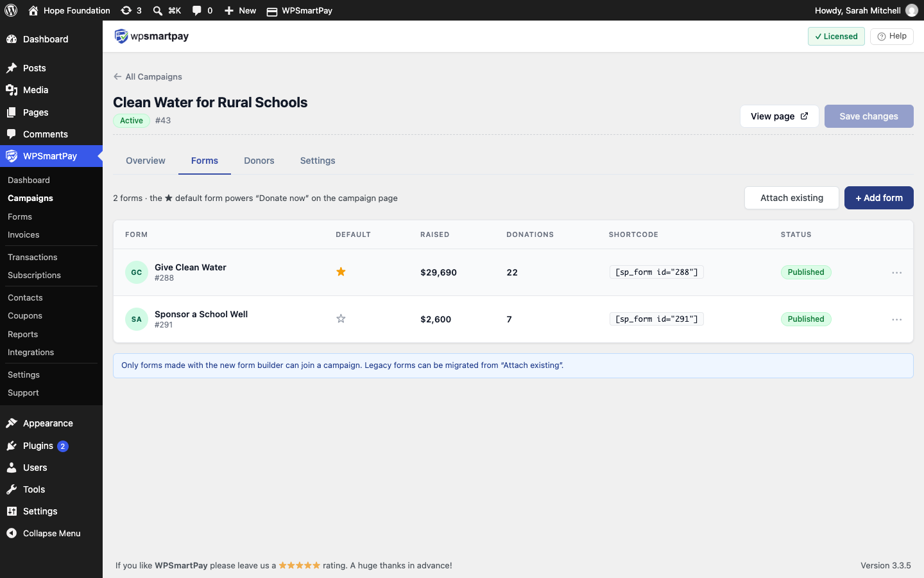
Task: Click the SA form avatar badge
Action: coord(137,319)
